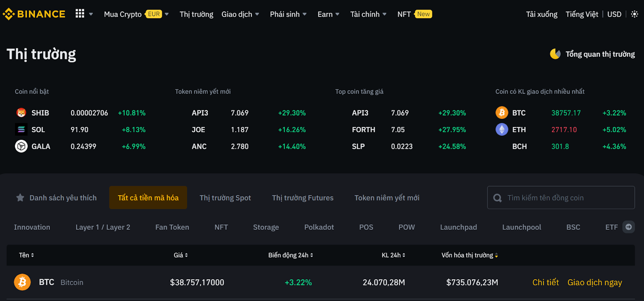Filter by Innovation category
This screenshot has width=644, height=301.
32,227
